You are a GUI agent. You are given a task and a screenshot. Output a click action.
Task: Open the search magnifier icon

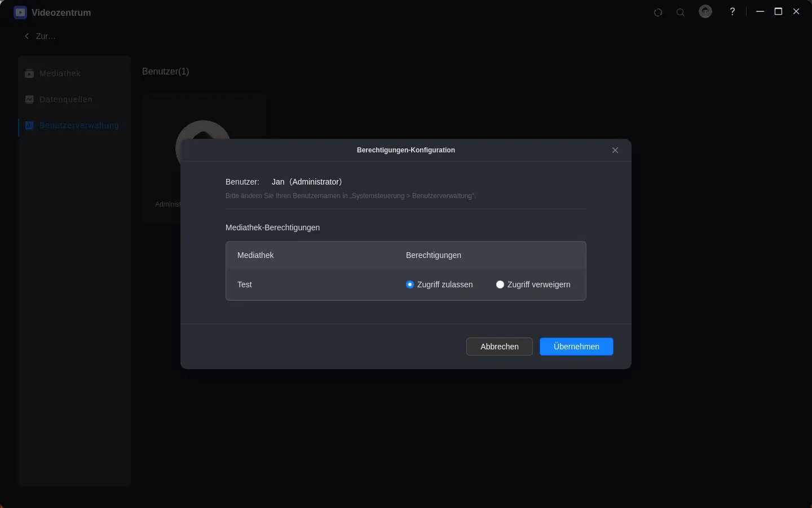681,12
